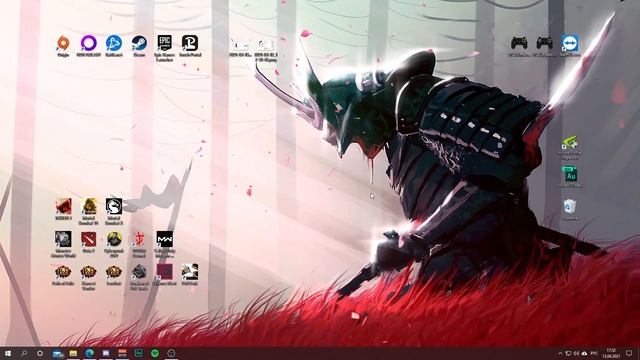Viewport: 640px width, 360px height.
Task: Open the left gamepad controller shortcut
Action: tap(519, 44)
